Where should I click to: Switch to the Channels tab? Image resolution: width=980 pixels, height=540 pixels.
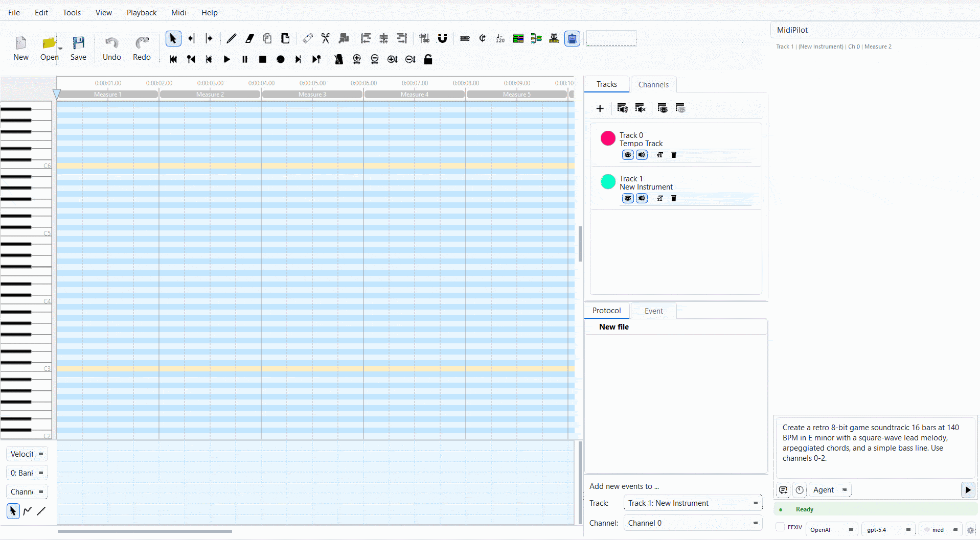tap(653, 85)
